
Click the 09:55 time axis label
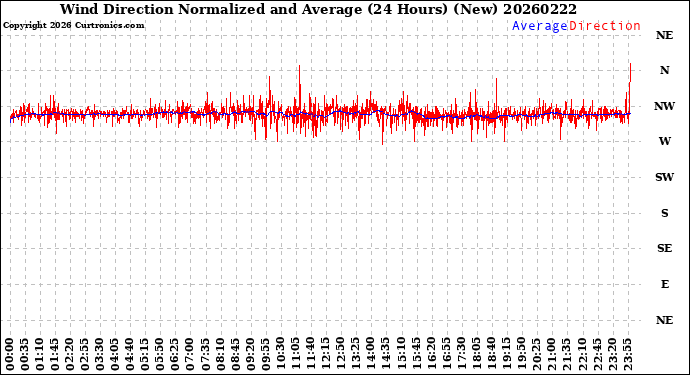pyautogui.click(x=266, y=354)
